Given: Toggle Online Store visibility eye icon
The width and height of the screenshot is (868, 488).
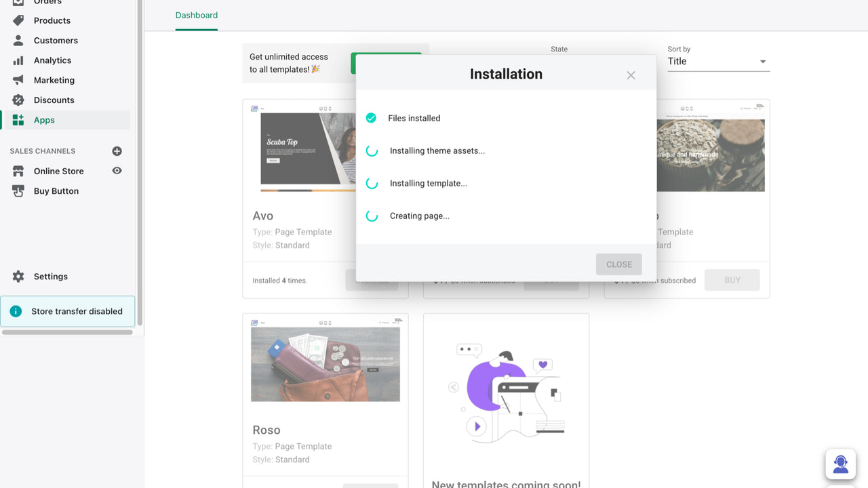Looking at the screenshot, I should point(117,170).
